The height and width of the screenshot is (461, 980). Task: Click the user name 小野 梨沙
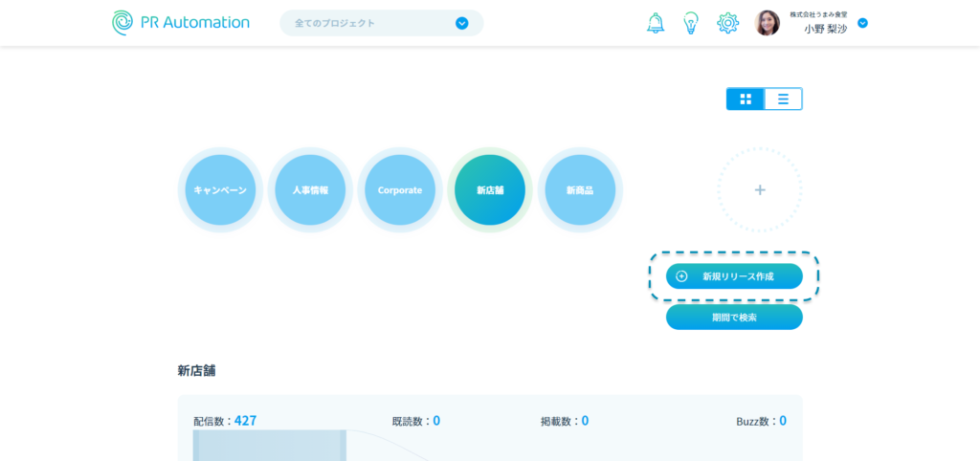[825, 30]
